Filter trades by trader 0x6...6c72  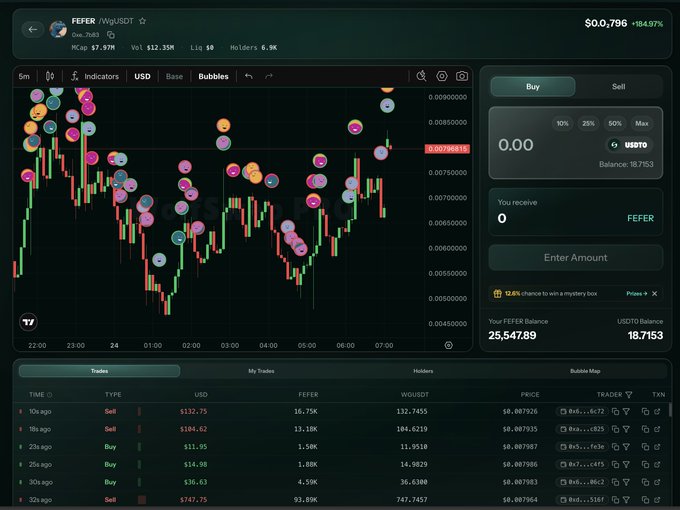[626, 412]
